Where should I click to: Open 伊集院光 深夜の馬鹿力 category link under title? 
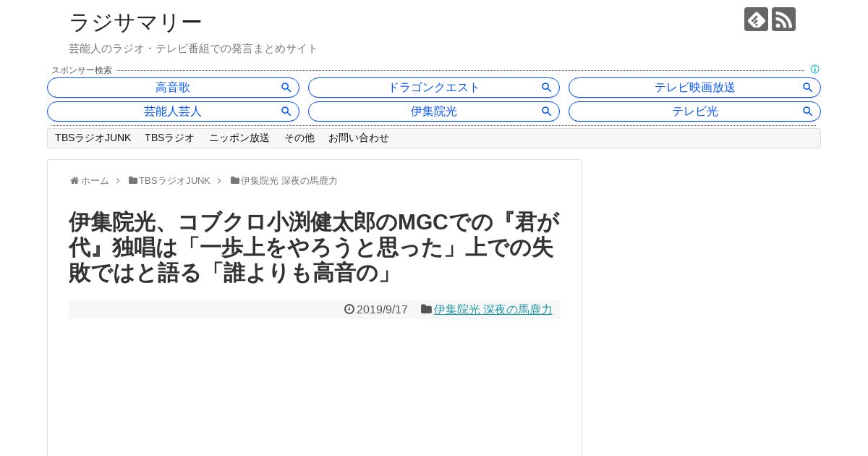tap(493, 309)
